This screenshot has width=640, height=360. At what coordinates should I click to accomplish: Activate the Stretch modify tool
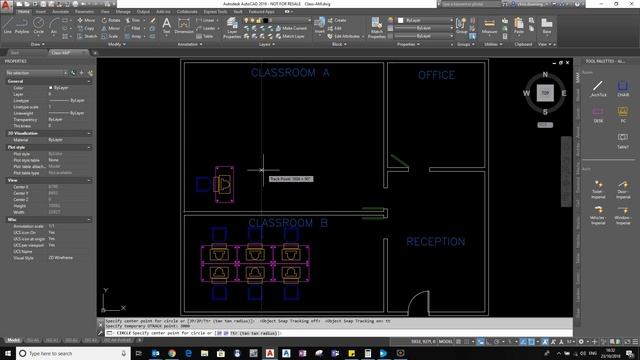coord(87,36)
